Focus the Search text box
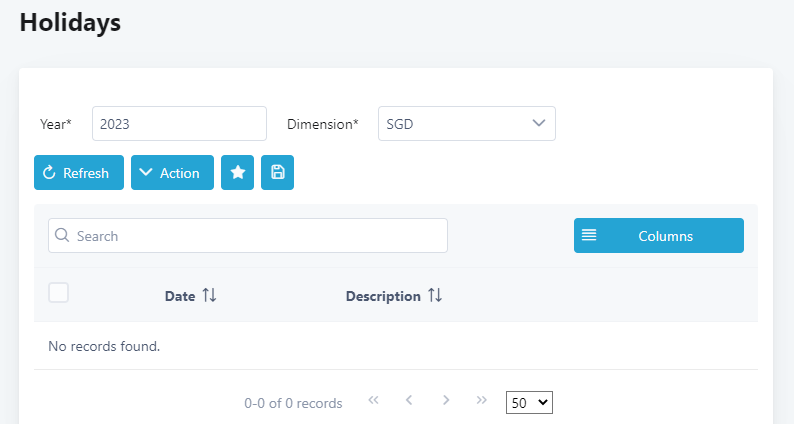 click(255, 236)
